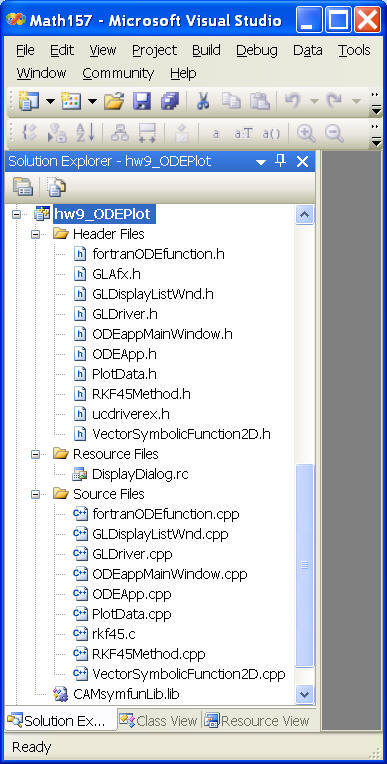Open the View menu
The height and width of the screenshot is (764, 387).
[x=102, y=50]
